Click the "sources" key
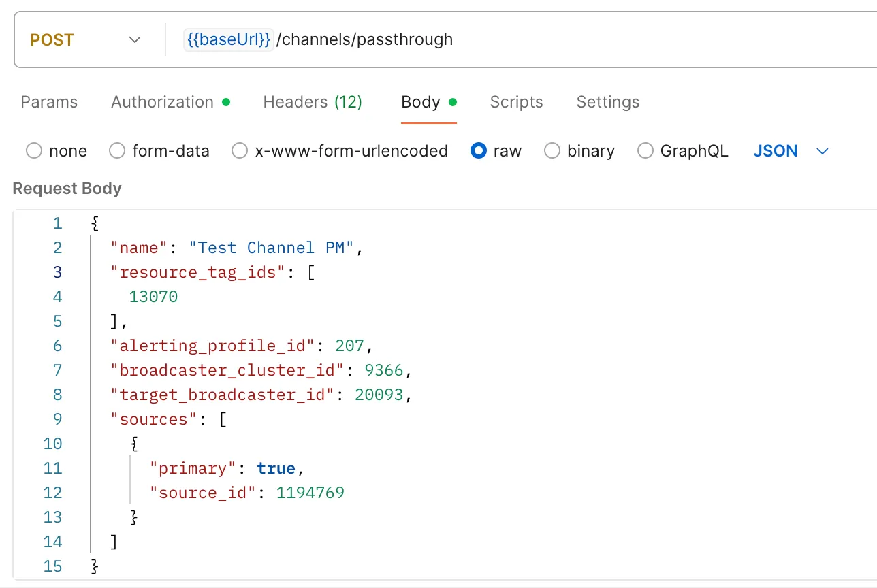This screenshot has height=588, width=877. [154, 419]
